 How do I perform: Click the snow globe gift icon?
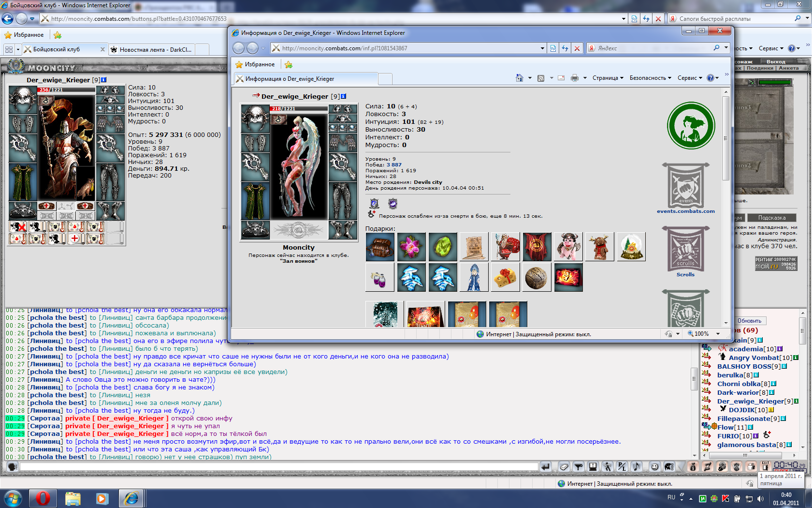(x=631, y=247)
